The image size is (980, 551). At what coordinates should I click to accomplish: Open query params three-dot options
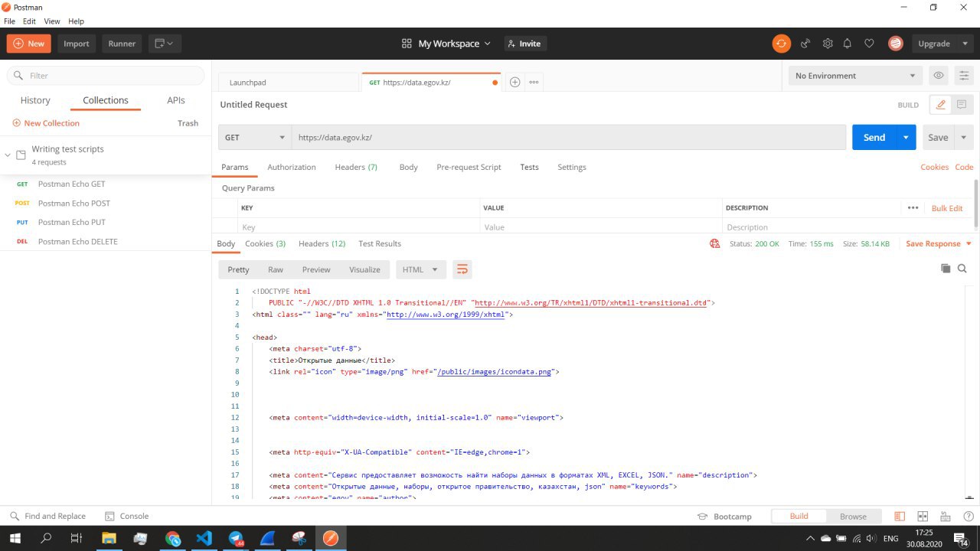[x=913, y=207]
